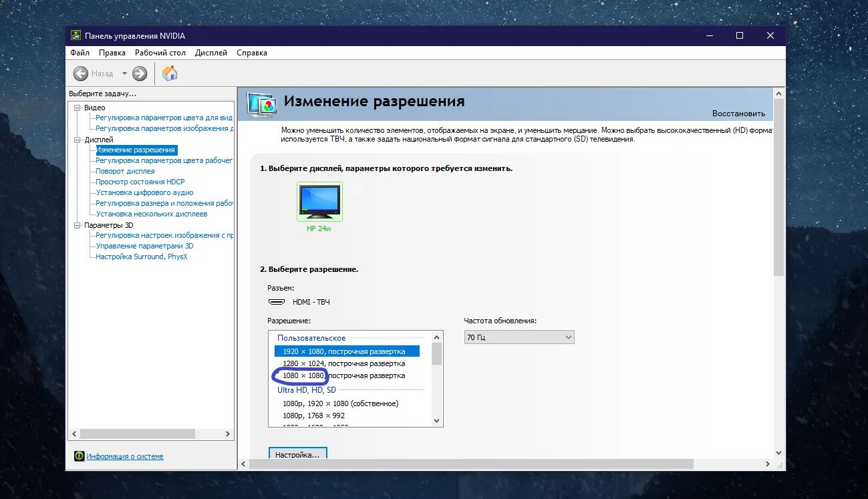This screenshot has height=499, width=868.
Task: Click the resolution list scroll-down arrow
Action: [x=437, y=421]
